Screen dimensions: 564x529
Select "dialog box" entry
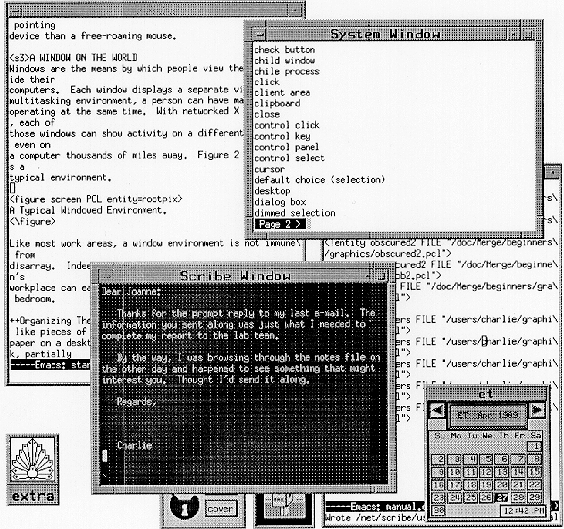coord(280,202)
